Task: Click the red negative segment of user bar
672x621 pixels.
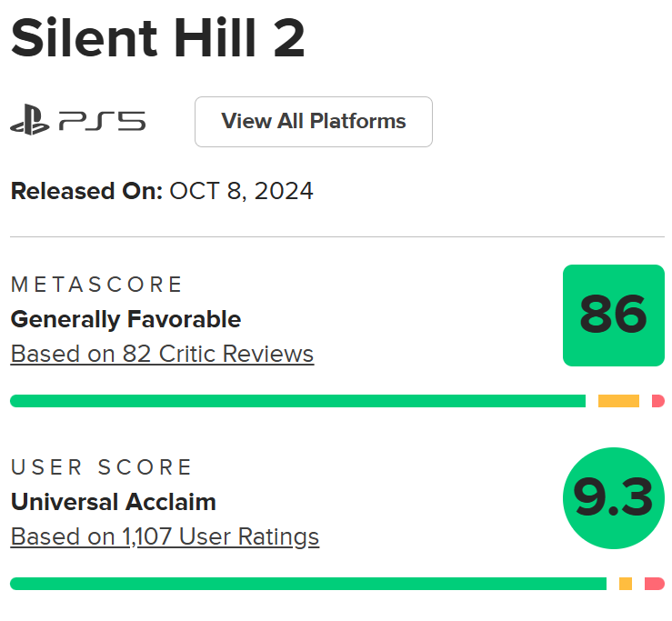Action: 655,584
